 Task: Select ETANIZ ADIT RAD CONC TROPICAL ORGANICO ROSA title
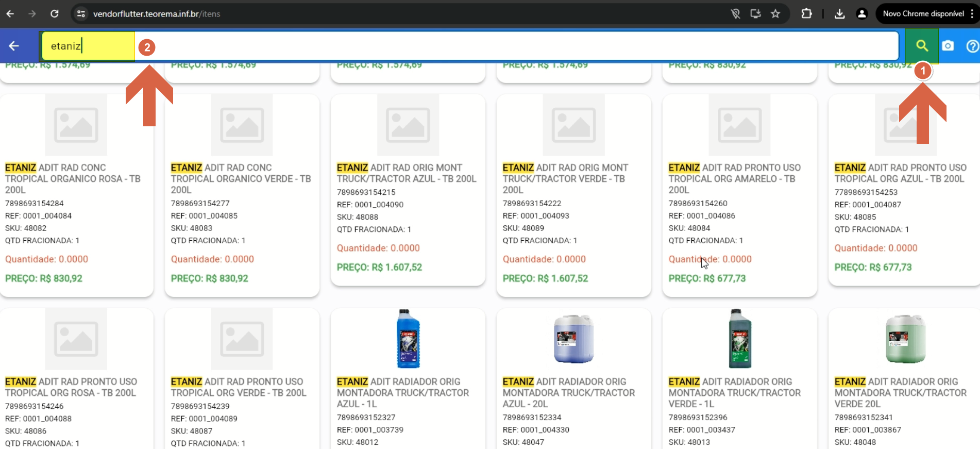[x=73, y=179]
